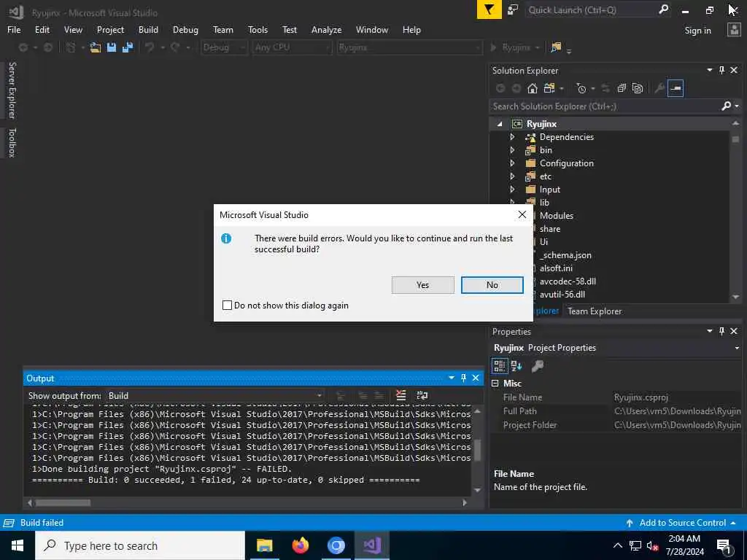Screen dimensions: 747x560
Task: Click the Open File folder toolbar icon
Action: (x=96, y=47)
